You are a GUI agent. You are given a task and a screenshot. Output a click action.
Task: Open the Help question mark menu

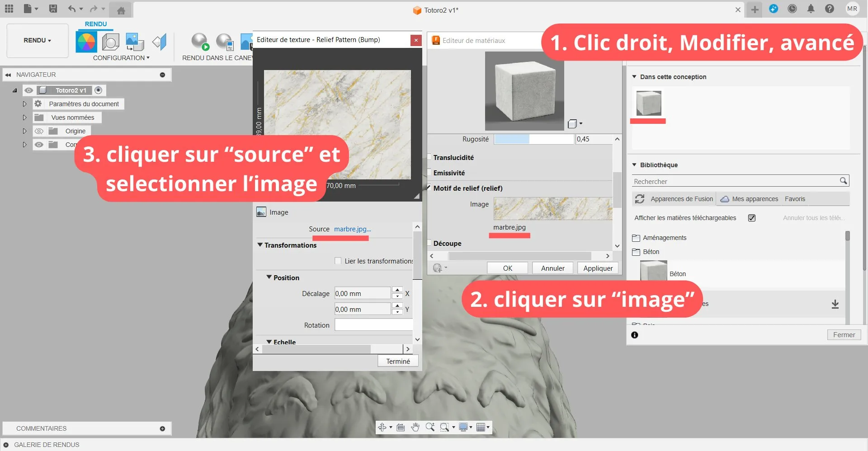(829, 9)
